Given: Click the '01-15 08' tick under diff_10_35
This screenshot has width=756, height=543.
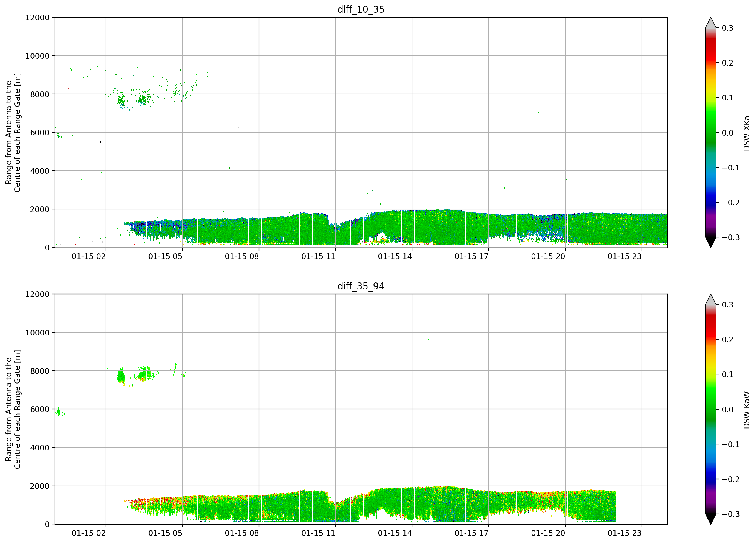Looking at the screenshot, I should tap(242, 256).
